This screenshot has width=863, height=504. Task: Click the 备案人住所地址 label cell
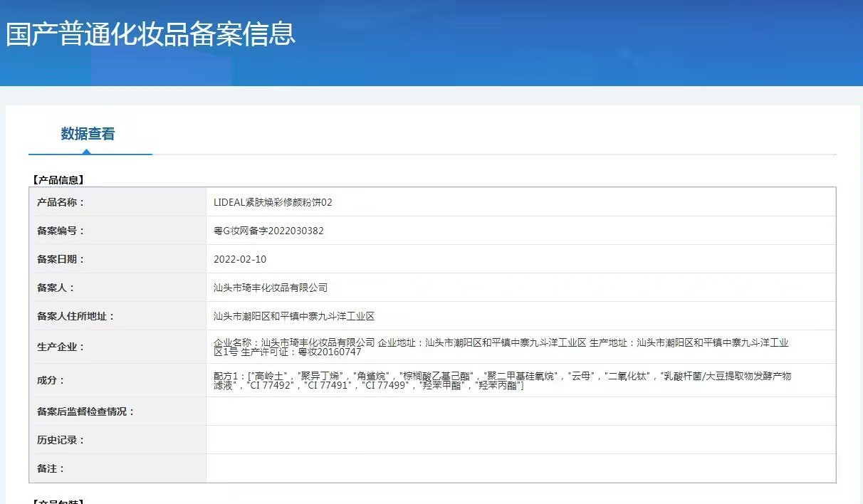pyautogui.click(x=117, y=316)
